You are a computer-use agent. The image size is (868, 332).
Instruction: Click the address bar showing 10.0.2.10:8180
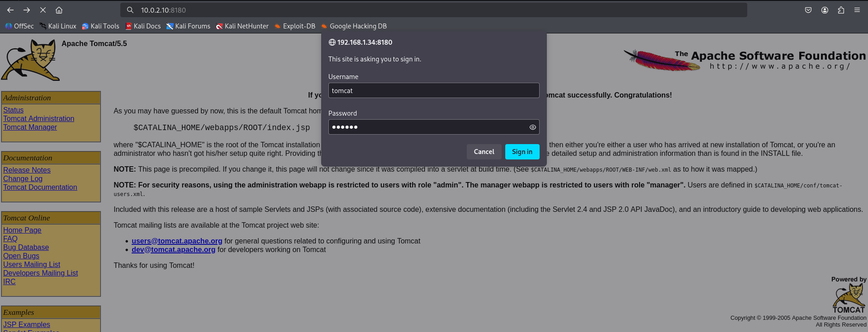tap(434, 10)
